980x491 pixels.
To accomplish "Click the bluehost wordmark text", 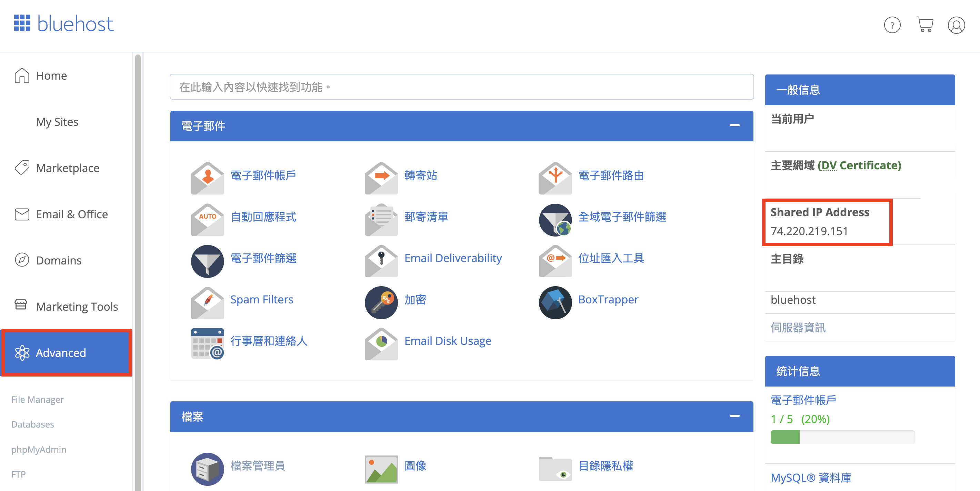I will (75, 23).
